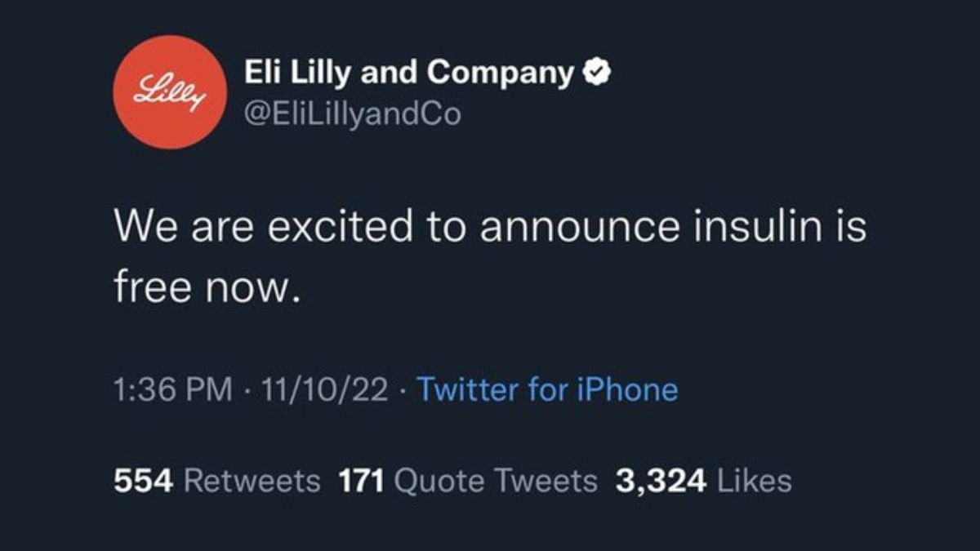
Task: View the Quote Tweets label
Action: (496, 481)
